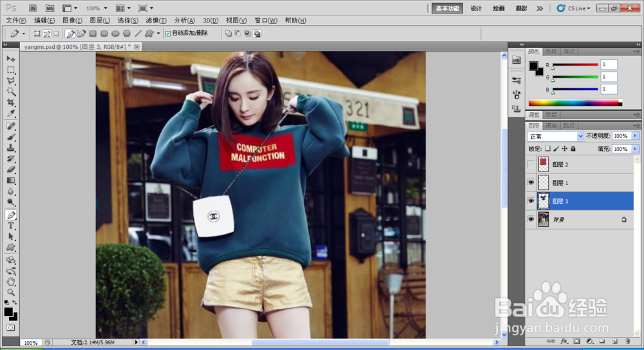Switch to the 通道 tab
Image resolution: width=644 pixels, height=350 pixels.
point(552,126)
